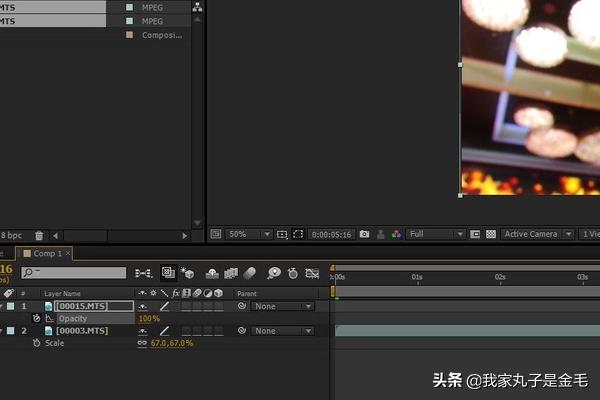Enable Frame Blending for the composition
Image resolution: width=600 pixels, height=400 pixels.
(231, 273)
